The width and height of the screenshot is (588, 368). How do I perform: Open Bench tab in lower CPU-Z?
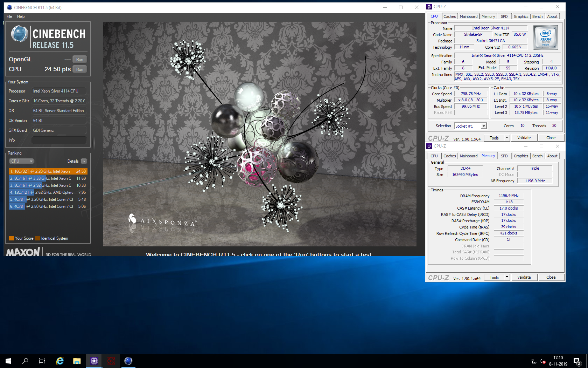click(538, 156)
